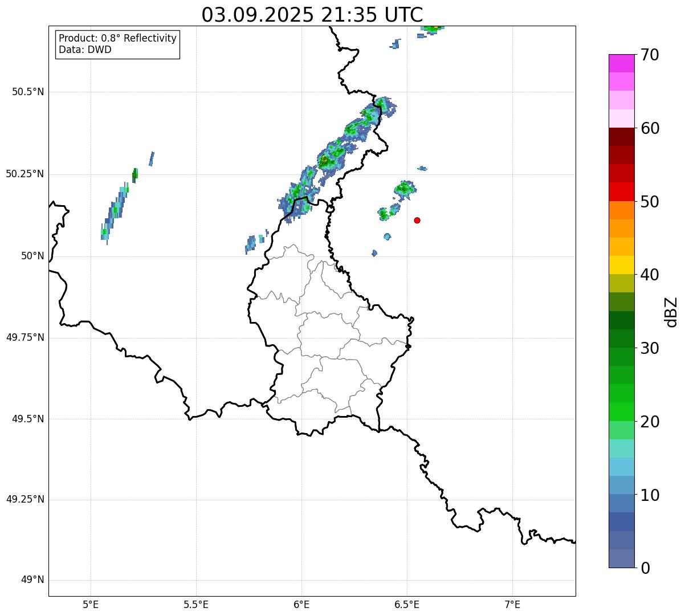Click the strongest yellow-orange echo core near 50.3°N
The height and width of the screenshot is (616, 685).
click(325, 161)
